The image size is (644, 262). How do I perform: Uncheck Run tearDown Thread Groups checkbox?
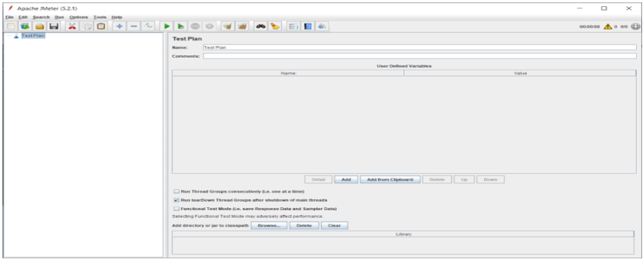coord(176,200)
